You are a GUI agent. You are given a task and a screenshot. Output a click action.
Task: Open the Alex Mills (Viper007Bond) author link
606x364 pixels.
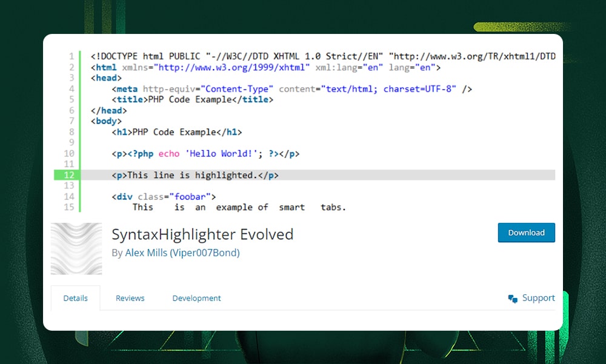pos(182,253)
